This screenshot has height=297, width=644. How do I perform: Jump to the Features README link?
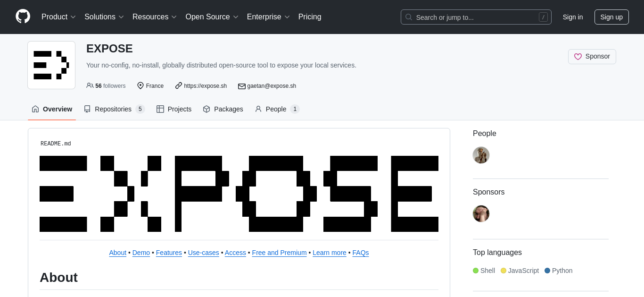(169, 253)
